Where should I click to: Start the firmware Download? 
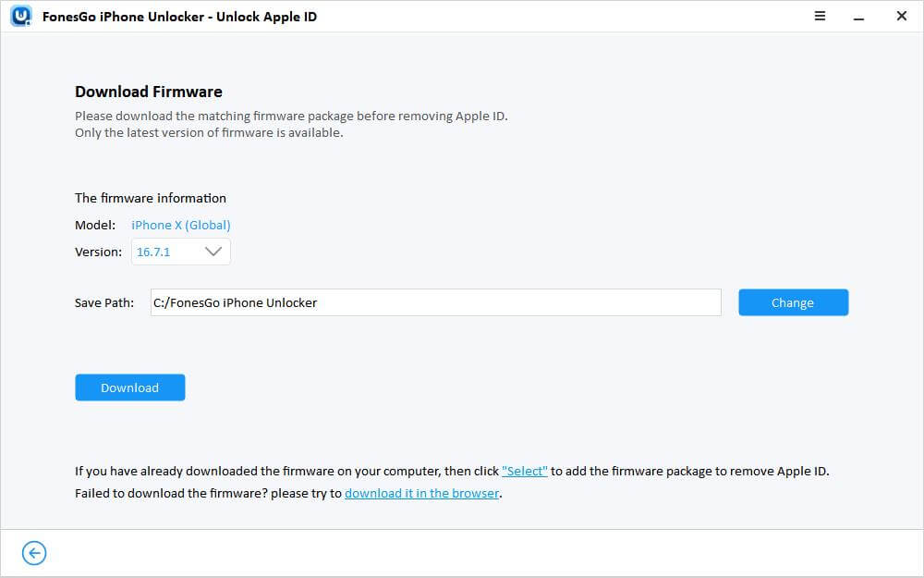coord(129,387)
